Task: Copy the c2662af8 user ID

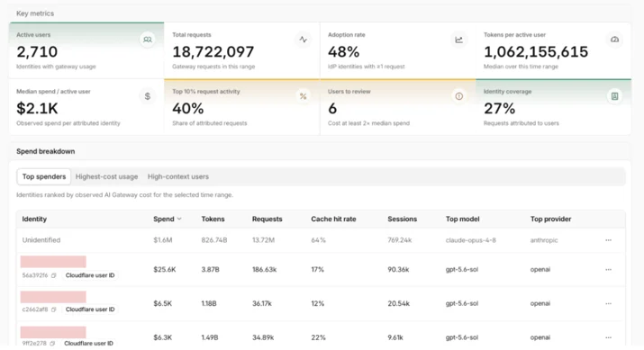Action: tap(53, 310)
